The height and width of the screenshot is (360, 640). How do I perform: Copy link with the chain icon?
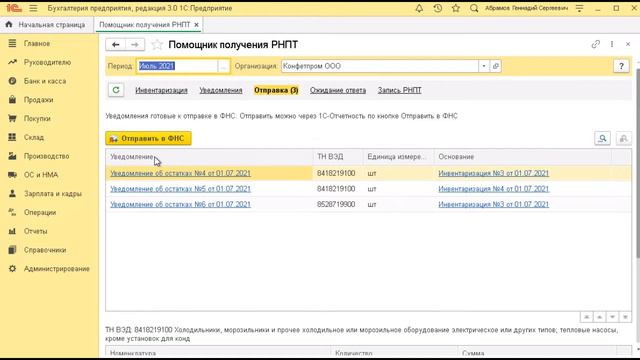596,44
